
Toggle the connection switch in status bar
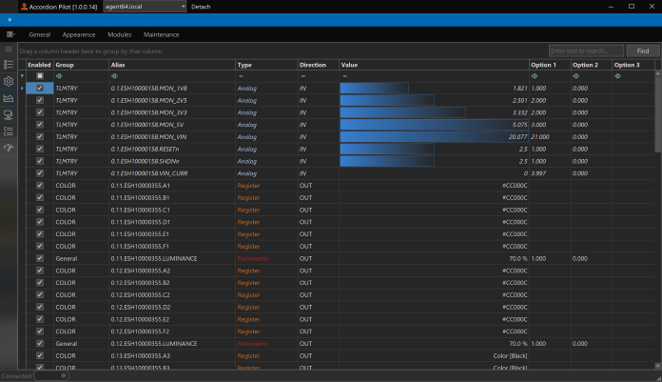(x=52, y=376)
